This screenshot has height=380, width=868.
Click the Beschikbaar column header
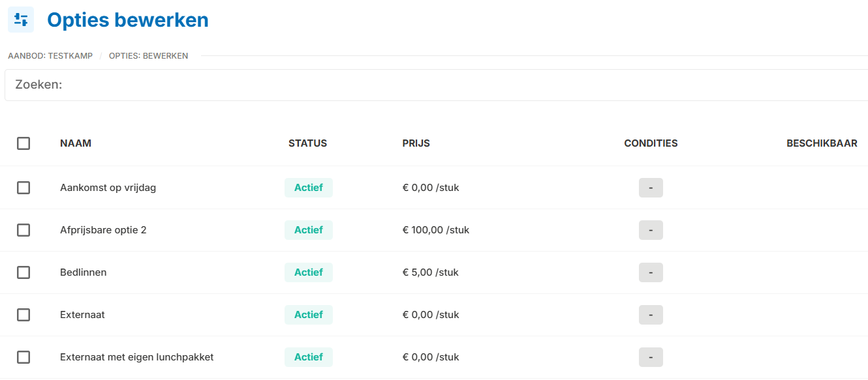[822, 143]
